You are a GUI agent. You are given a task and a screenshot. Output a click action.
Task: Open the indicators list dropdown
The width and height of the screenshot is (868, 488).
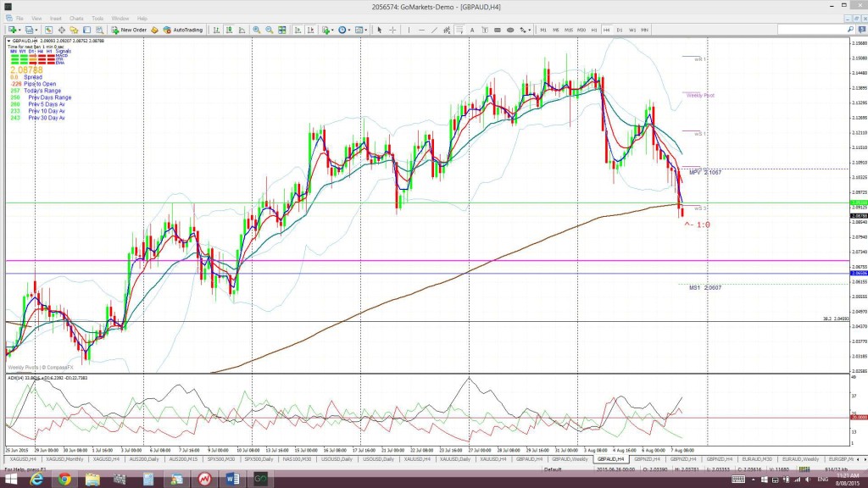(x=332, y=30)
